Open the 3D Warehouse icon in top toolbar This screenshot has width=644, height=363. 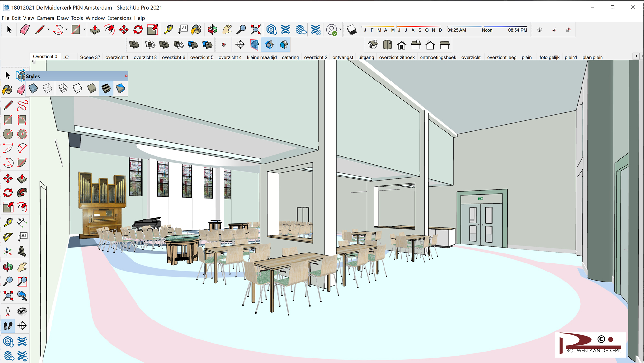(x=271, y=30)
